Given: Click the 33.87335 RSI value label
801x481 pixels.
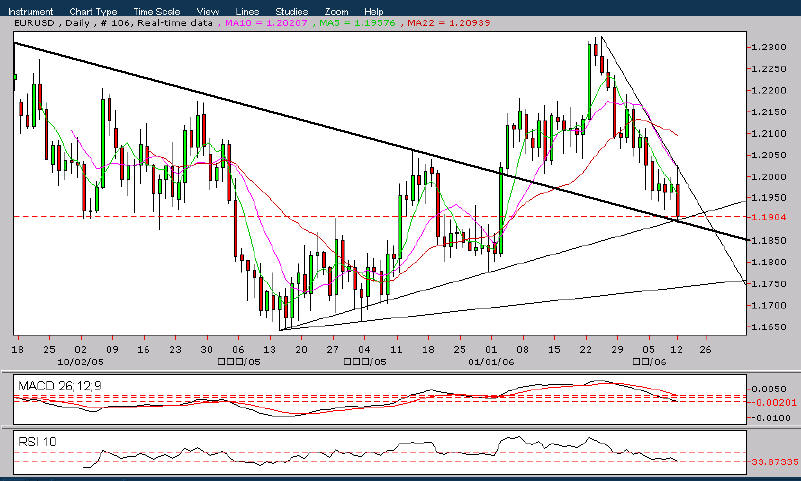Looking at the screenshot, I should (x=775, y=462).
